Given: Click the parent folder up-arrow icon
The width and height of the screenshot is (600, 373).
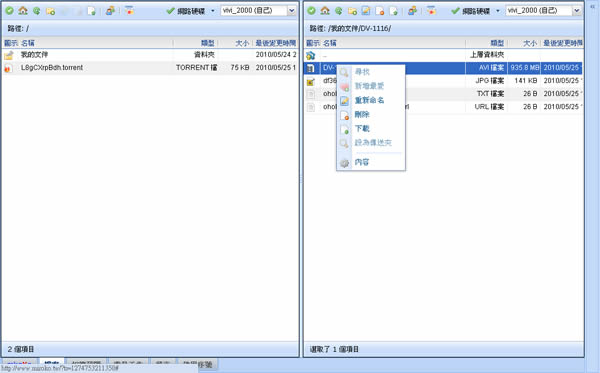Looking at the screenshot, I should click(311, 55).
